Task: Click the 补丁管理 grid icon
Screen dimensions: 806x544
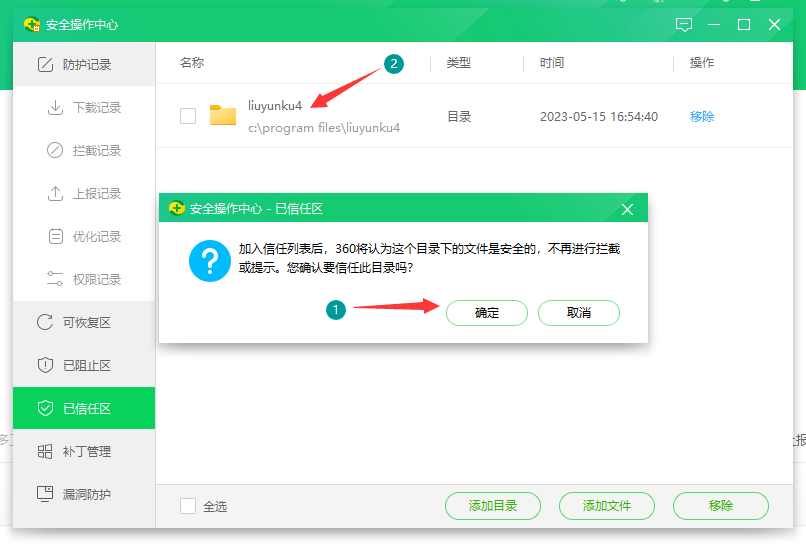Action: pyautogui.click(x=45, y=451)
